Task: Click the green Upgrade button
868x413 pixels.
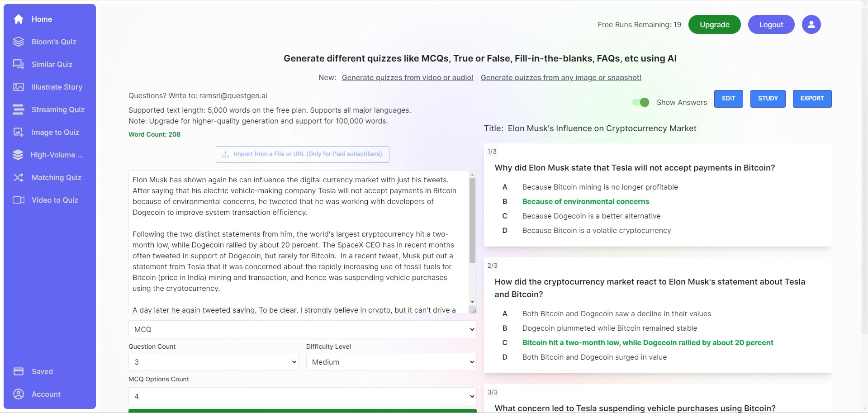Action: [x=715, y=24]
